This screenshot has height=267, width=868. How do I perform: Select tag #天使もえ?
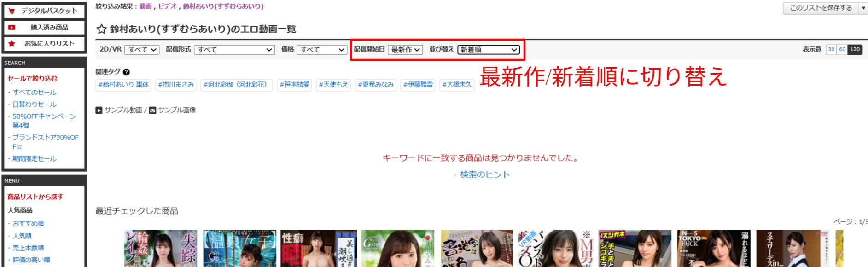click(x=334, y=85)
